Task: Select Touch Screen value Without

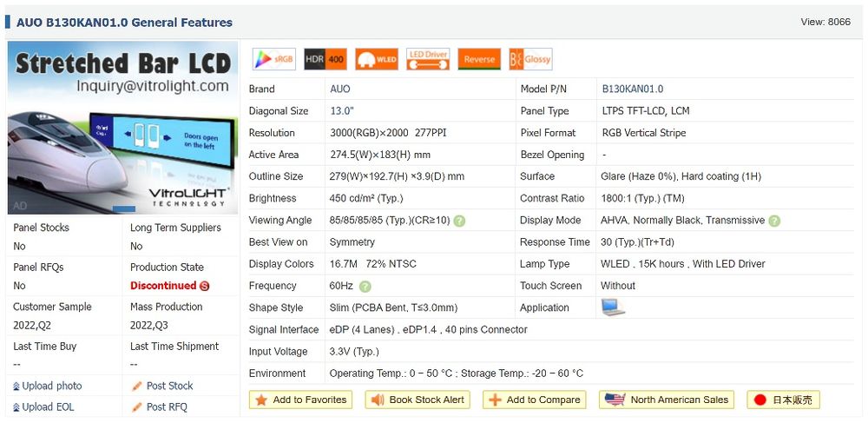Action: [618, 286]
